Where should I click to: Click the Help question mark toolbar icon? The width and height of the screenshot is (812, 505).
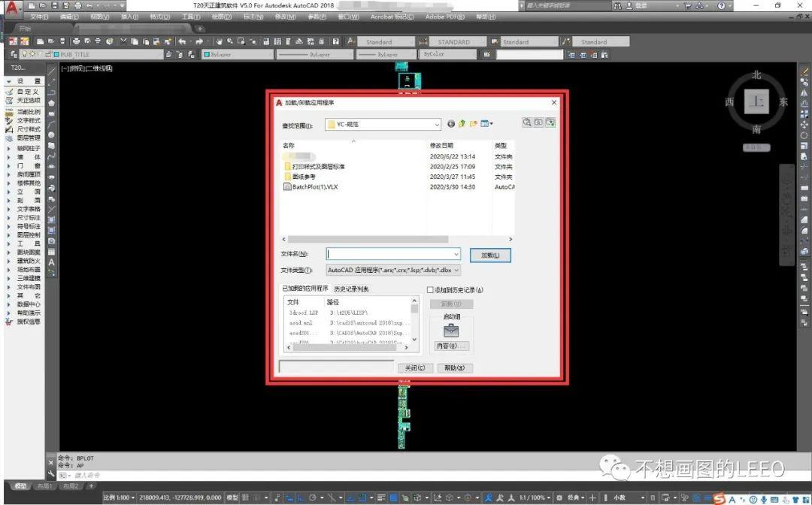coord(335,41)
